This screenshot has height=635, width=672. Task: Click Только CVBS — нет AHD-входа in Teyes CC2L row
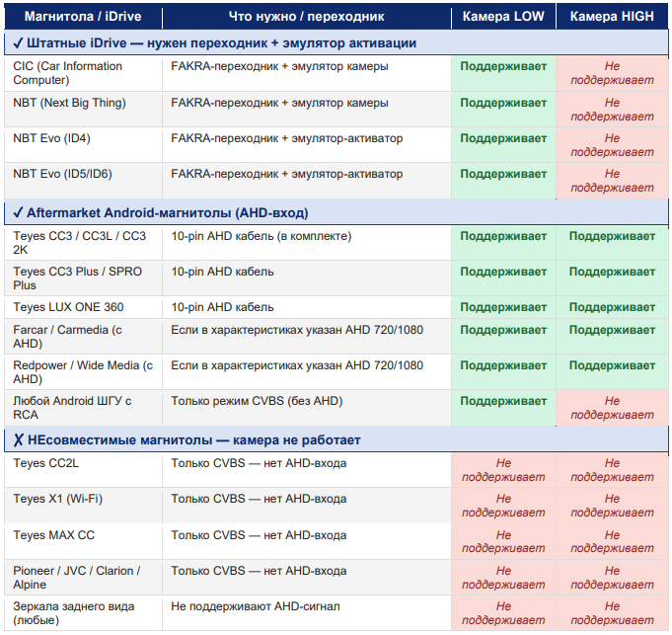click(307, 470)
